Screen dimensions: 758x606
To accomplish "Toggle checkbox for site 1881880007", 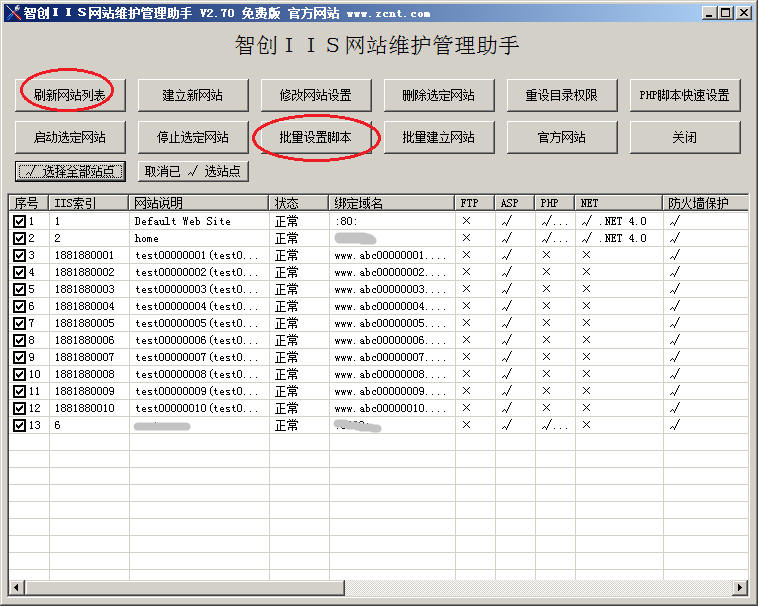I will pos(19,357).
